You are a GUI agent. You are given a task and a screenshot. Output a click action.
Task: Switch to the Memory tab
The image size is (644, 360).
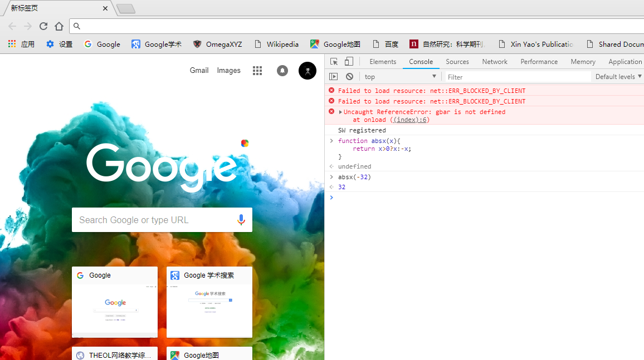tap(583, 62)
